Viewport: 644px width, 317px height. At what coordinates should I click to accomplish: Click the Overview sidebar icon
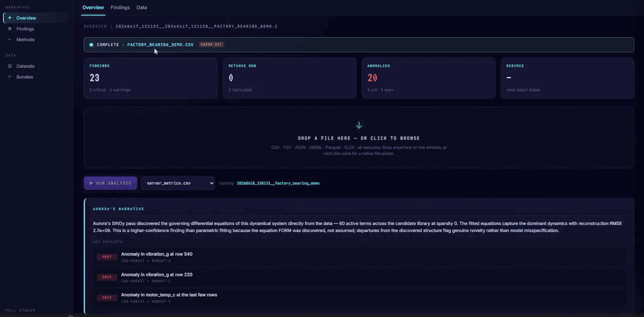click(x=10, y=18)
